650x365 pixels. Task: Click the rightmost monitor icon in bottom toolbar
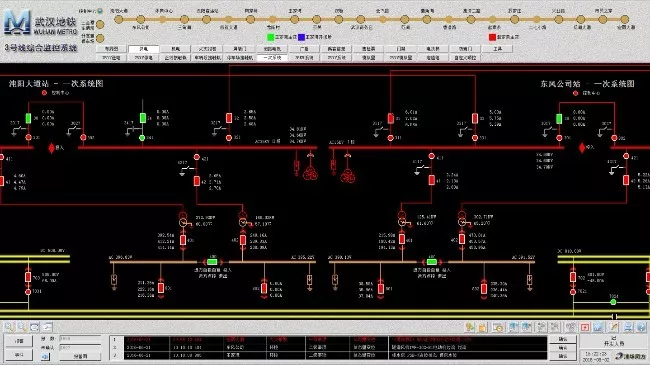628,328
